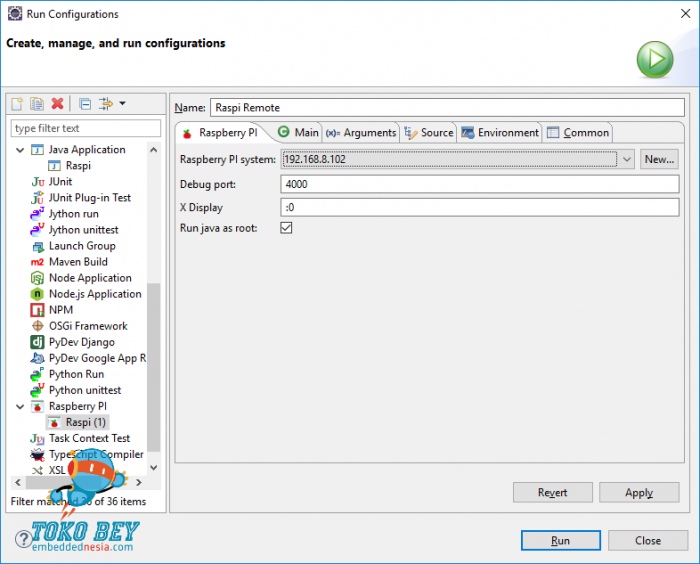This screenshot has height=564, width=700.
Task: Toggle the Run java as root checkbox
Action: (286, 228)
